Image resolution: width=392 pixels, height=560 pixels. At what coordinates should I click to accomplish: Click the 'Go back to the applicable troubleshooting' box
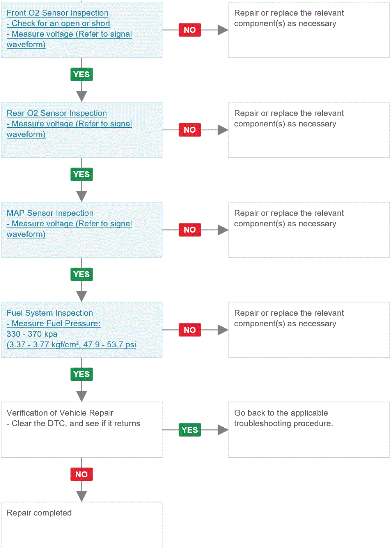point(309,430)
